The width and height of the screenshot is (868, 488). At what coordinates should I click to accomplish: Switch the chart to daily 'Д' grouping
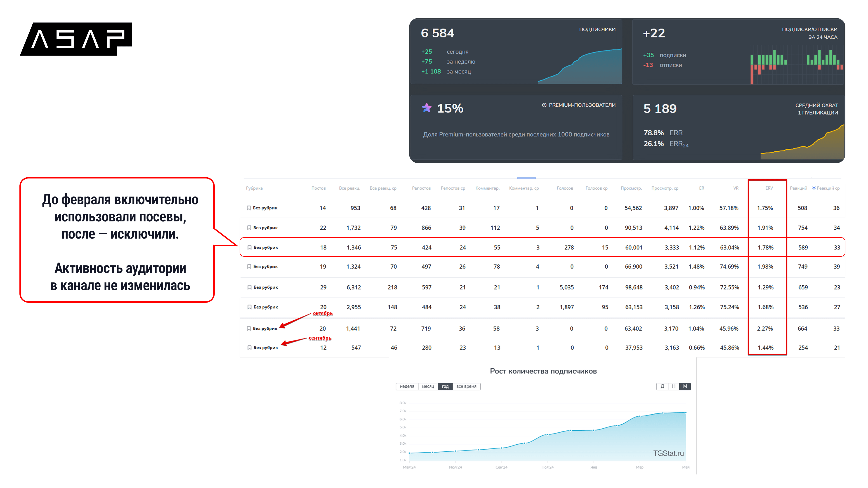pyautogui.click(x=662, y=386)
